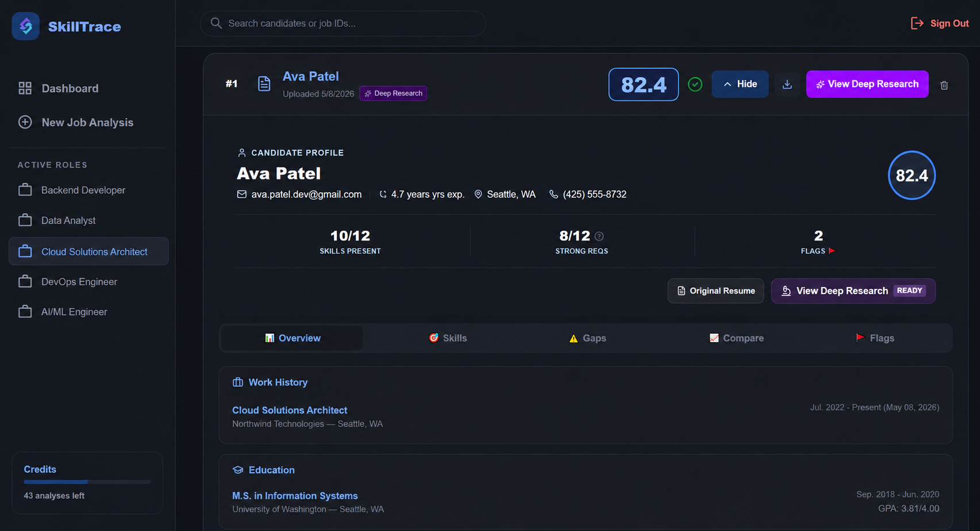The image size is (980, 531).
Task: Open the Cloud Solutions Architect role
Action: [x=89, y=251]
